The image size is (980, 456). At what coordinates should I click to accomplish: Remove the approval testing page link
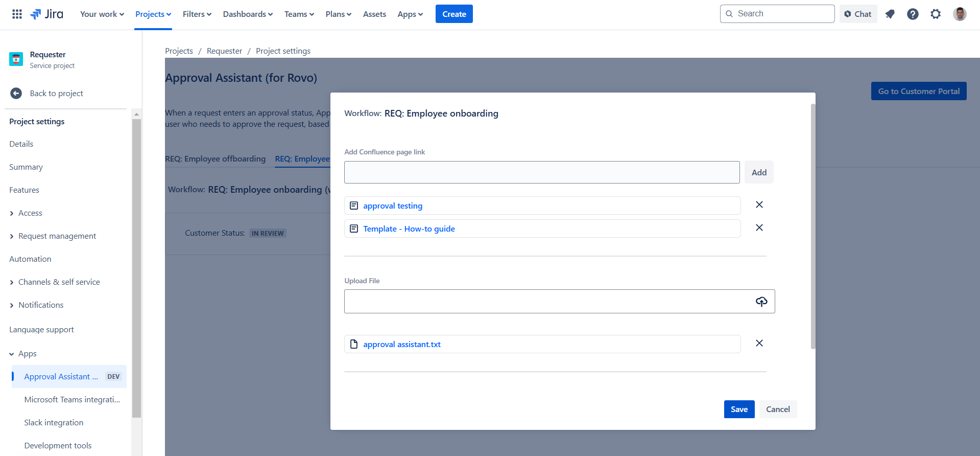759,204
